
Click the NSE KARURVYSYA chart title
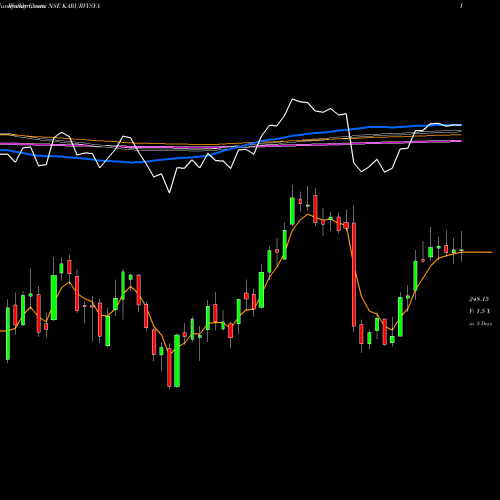coord(74,6)
